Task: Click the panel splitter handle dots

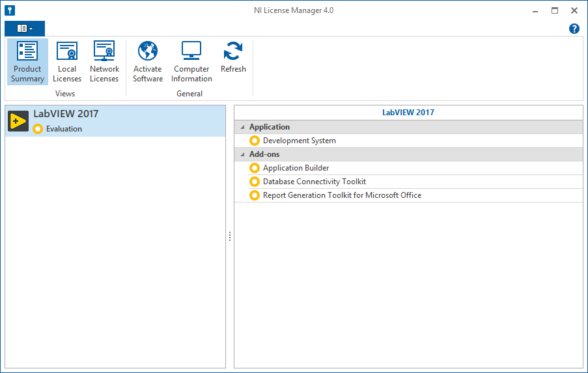Action: point(230,236)
